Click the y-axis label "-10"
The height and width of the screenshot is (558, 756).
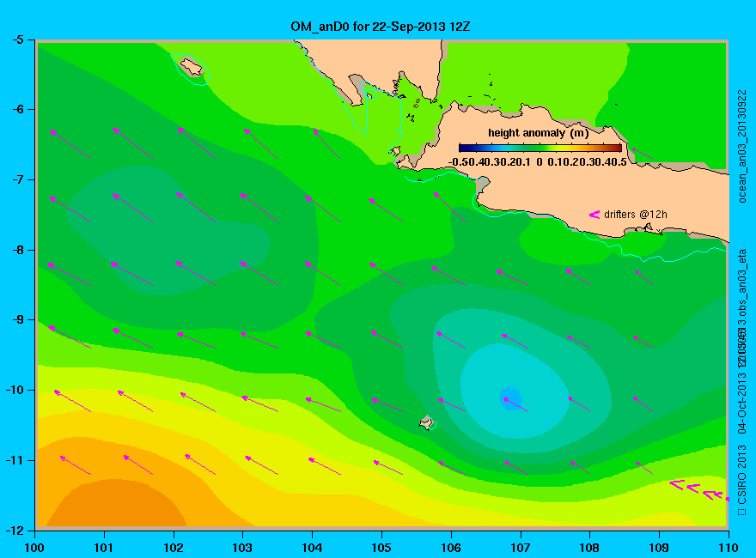[14, 391]
